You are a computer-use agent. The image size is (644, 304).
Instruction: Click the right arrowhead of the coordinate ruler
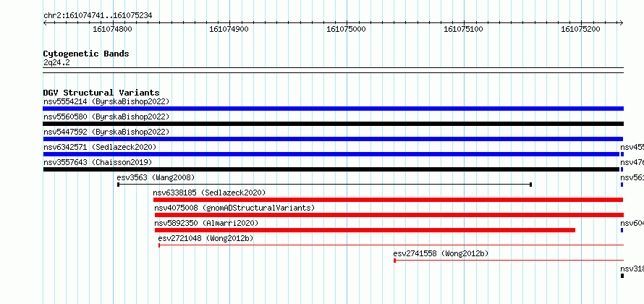tap(622, 22)
